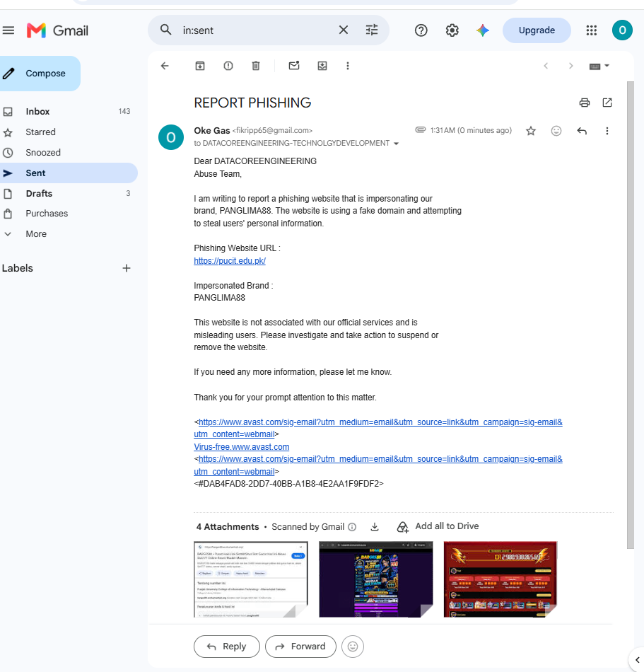The image size is (644, 672).
Task: Open the main menu hamburger icon
Action: pos(8,30)
